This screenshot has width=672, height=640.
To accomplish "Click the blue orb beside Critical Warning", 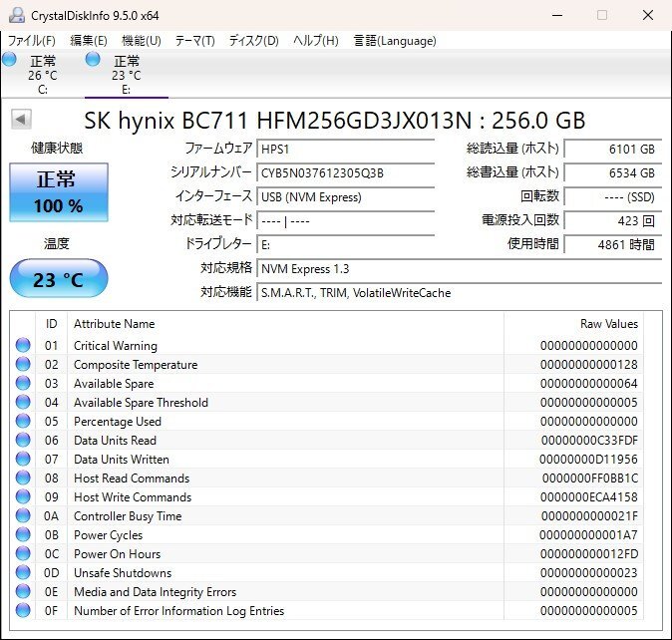I will [23, 346].
